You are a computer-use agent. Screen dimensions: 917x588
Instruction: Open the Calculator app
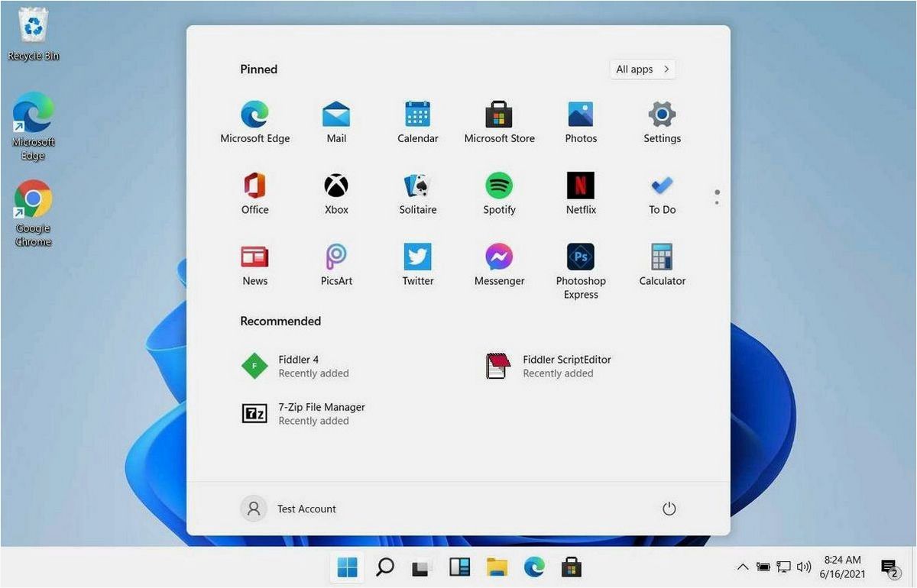click(x=662, y=264)
